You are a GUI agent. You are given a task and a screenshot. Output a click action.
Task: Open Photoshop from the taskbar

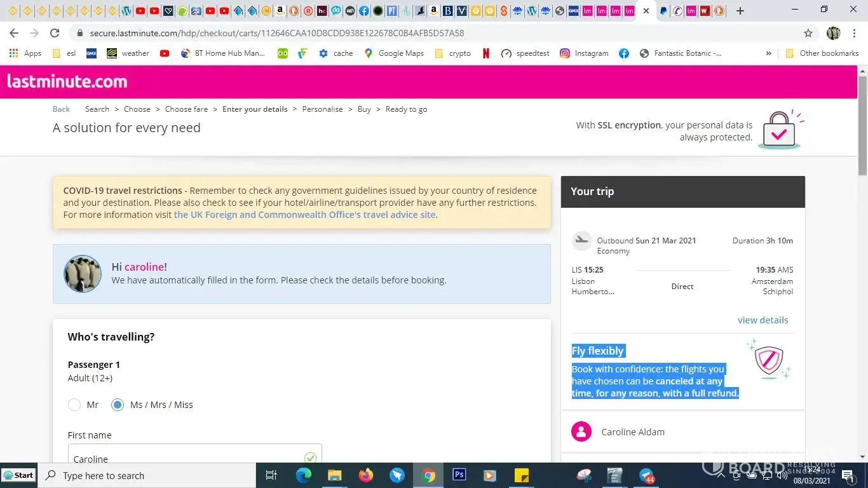click(x=459, y=475)
